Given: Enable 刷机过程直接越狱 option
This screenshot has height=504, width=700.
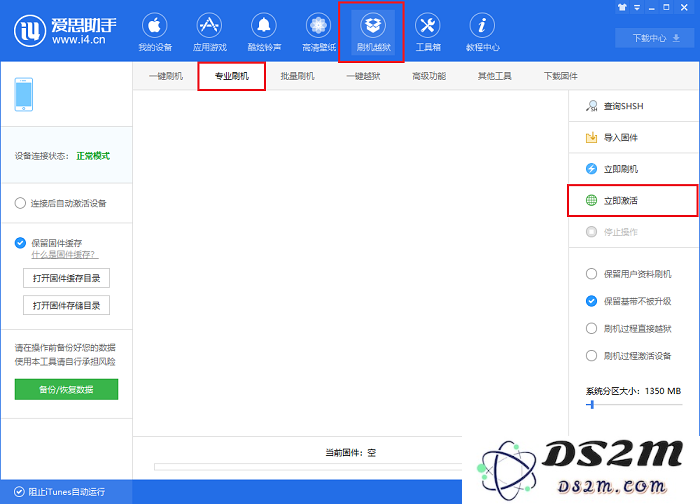Looking at the screenshot, I should tap(591, 329).
